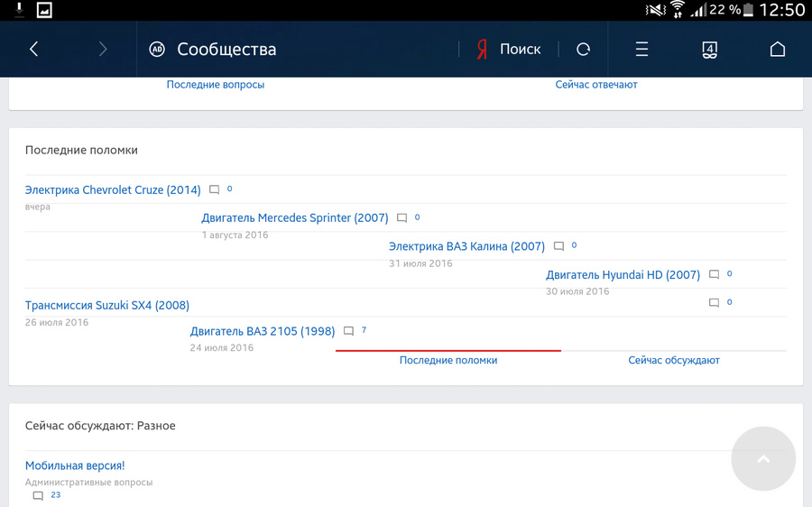Tap the muted sound icon in status bar

(655, 10)
